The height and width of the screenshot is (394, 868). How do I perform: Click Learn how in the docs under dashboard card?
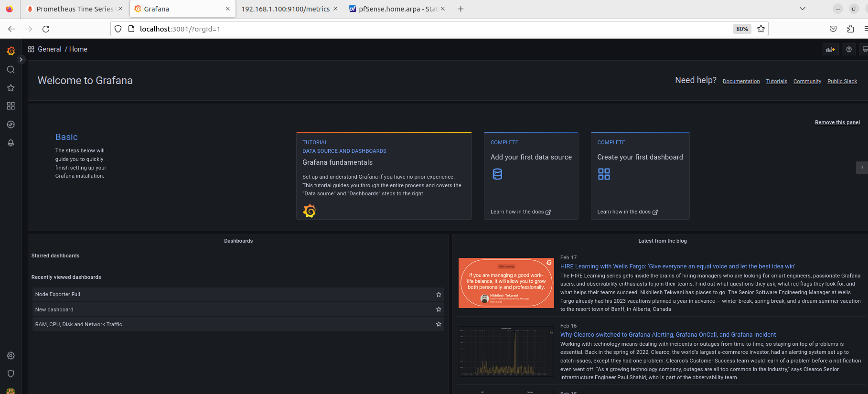pos(627,212)
